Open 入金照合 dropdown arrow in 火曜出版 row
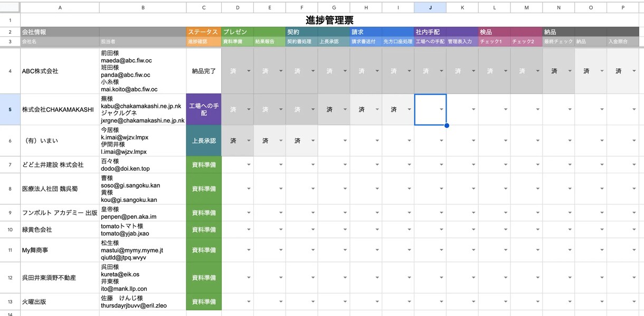Viewport: 644px width, 316px height. click(634, 302)
